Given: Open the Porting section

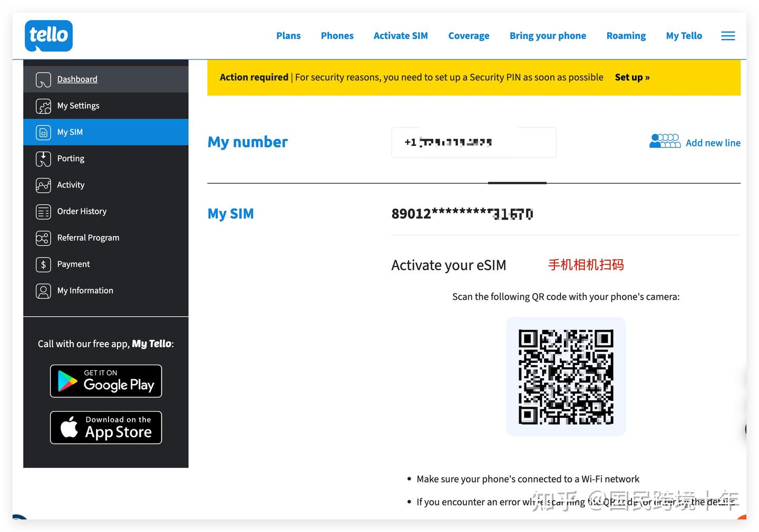Looking at the screenshot, I should [x=106, y=159].
